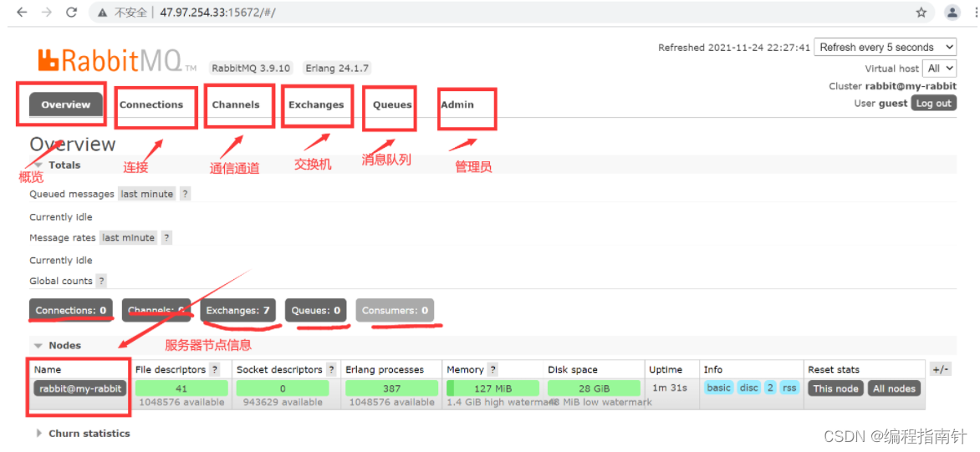
Task: Open help for Memory column
Action: click(493, 369)
